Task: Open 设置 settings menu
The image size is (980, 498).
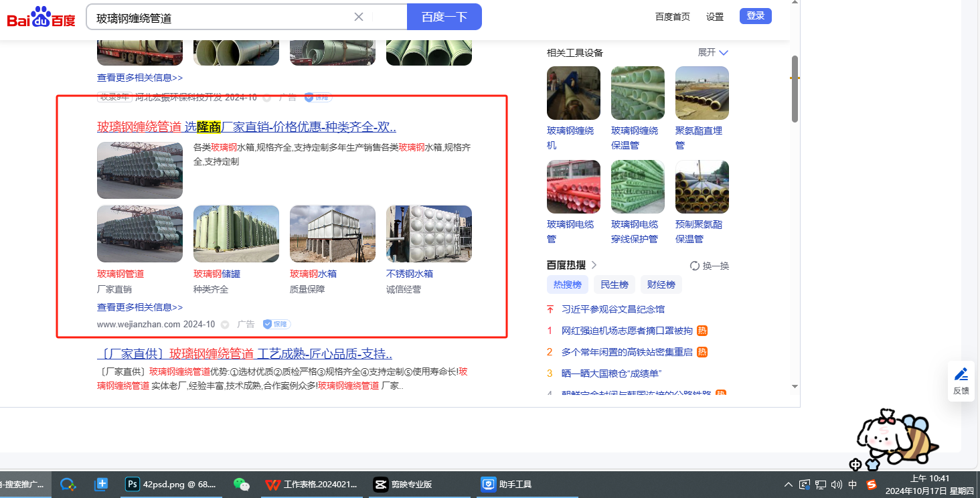Action: (x=715, y=17)
